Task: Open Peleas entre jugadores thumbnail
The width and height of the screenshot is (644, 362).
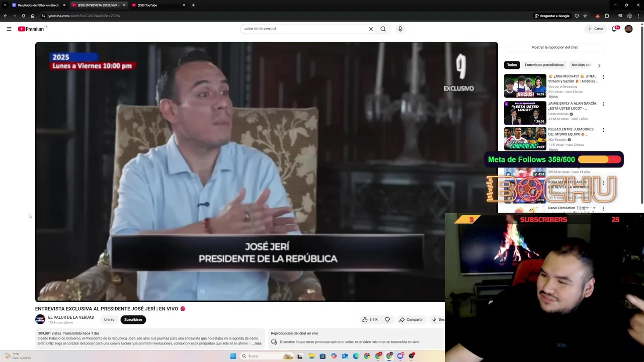Action: (525, 139)
